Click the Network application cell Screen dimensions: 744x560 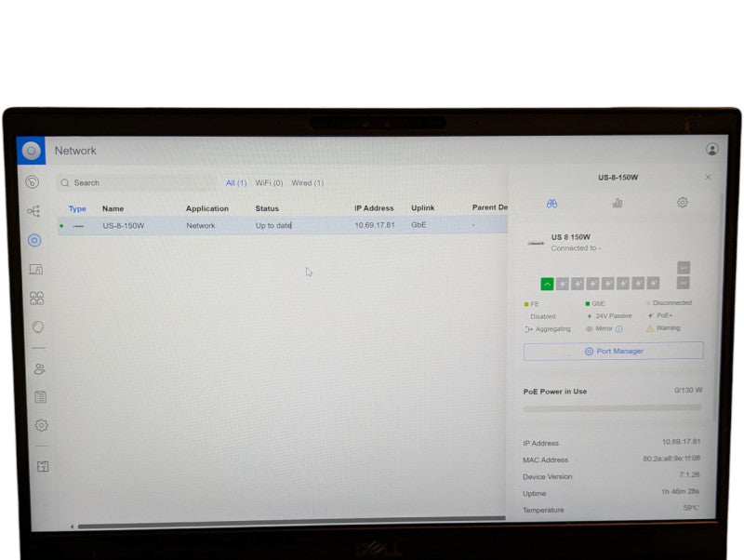click(200, 225)
